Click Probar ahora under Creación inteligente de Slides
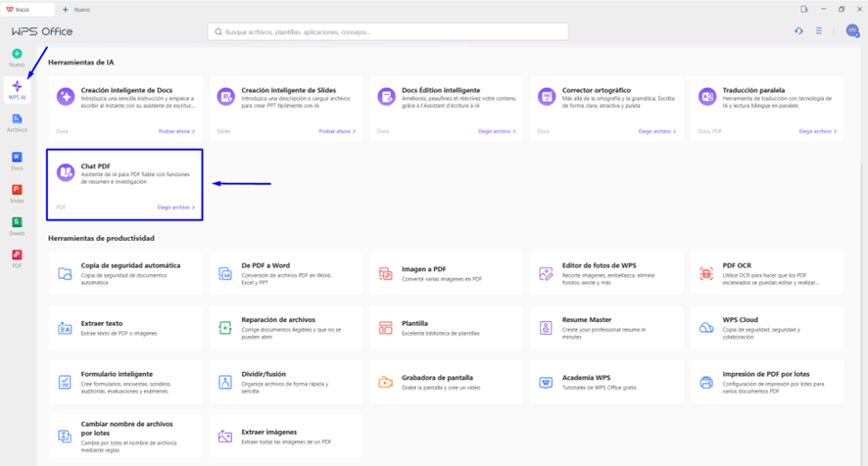This screenshot has height=466, width=868. 337,131
